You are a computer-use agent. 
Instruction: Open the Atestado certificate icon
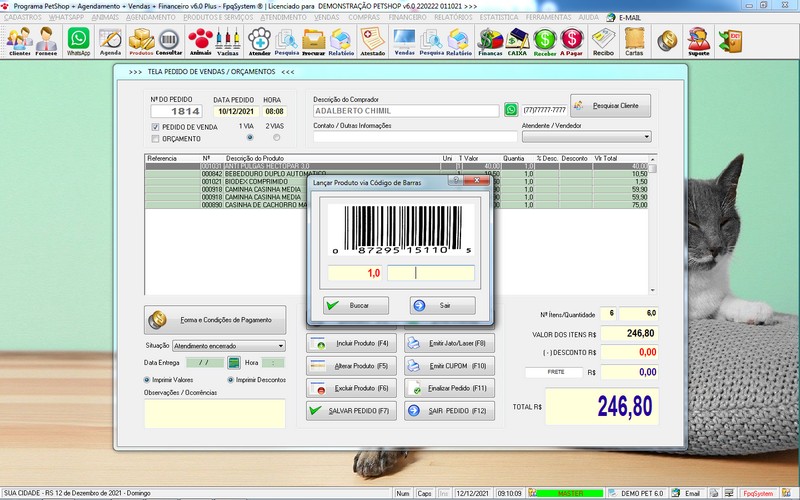pos(372,41)
